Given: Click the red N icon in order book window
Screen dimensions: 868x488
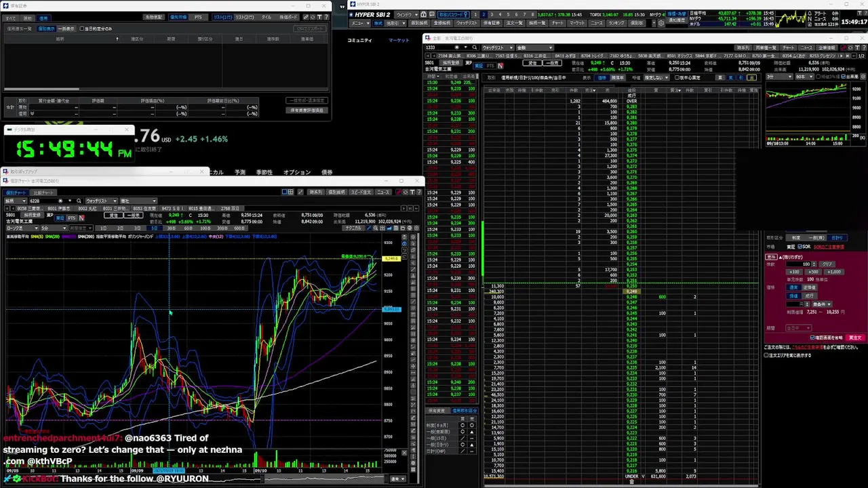Looking at the screenshot, I should (x=501, y=66).
